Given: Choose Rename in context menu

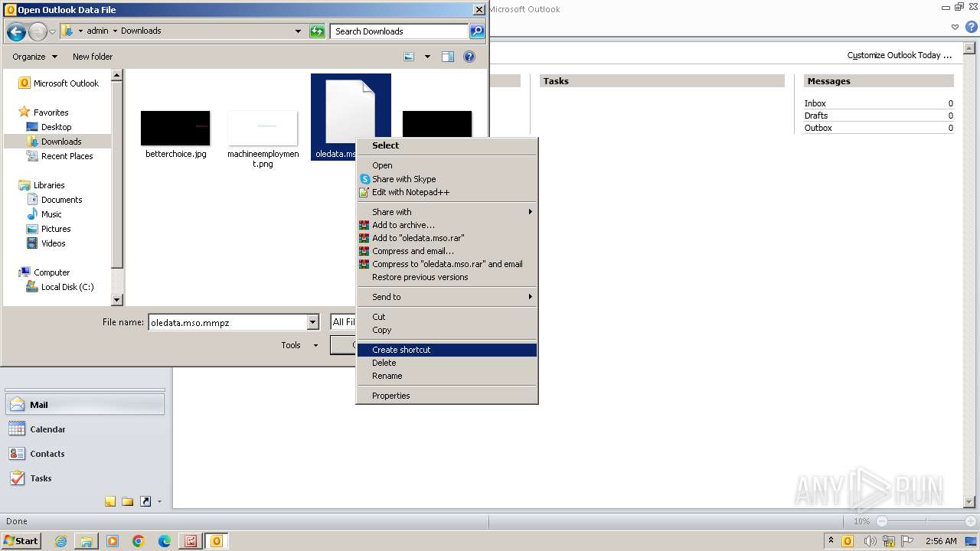Looking at the screenshot, I should pyautogui.click(x=447, y=376).
